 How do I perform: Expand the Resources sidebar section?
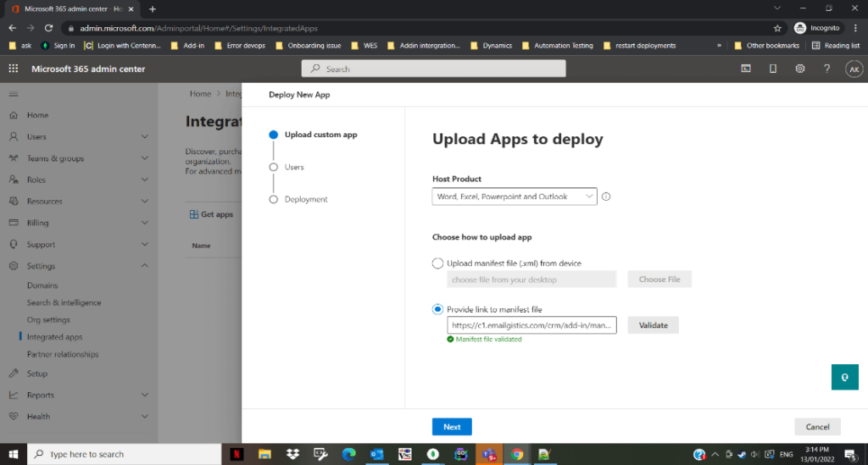click(x=144, y=202)
